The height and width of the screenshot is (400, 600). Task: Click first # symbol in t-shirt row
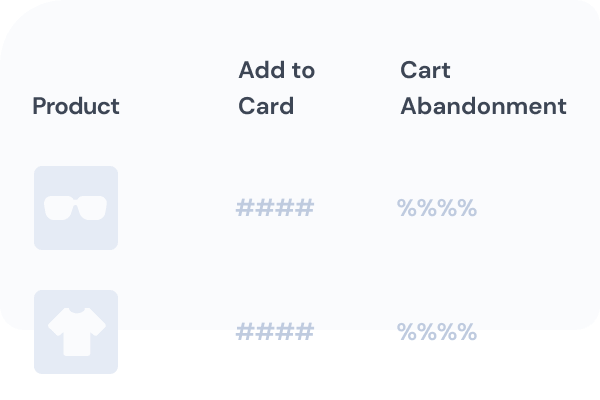pyautogui.click(x=245, y=331)
